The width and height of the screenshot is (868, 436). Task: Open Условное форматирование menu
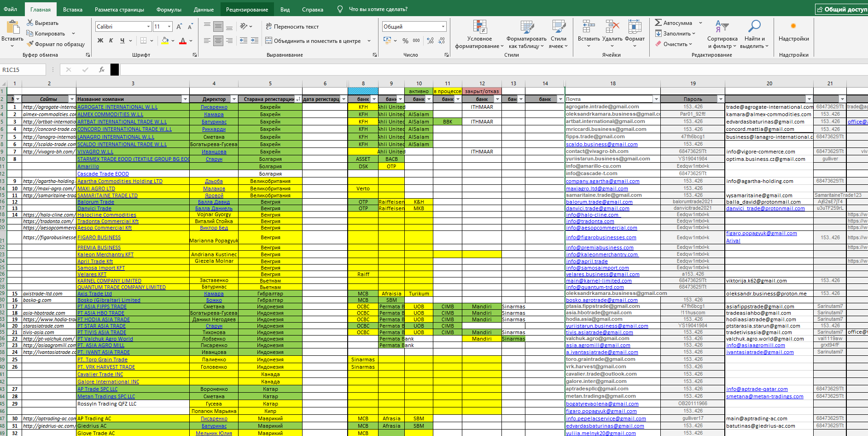click(x=479, y=34)
